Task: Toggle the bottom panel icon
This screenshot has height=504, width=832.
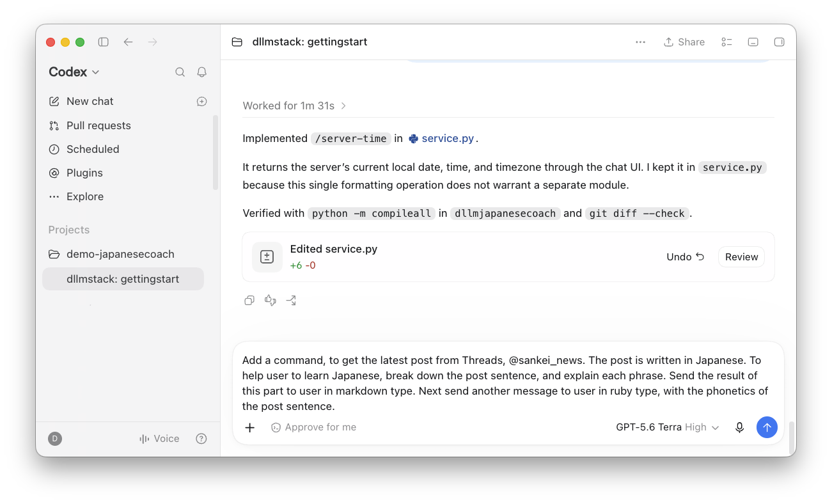Action: click(x=753, y=42)
